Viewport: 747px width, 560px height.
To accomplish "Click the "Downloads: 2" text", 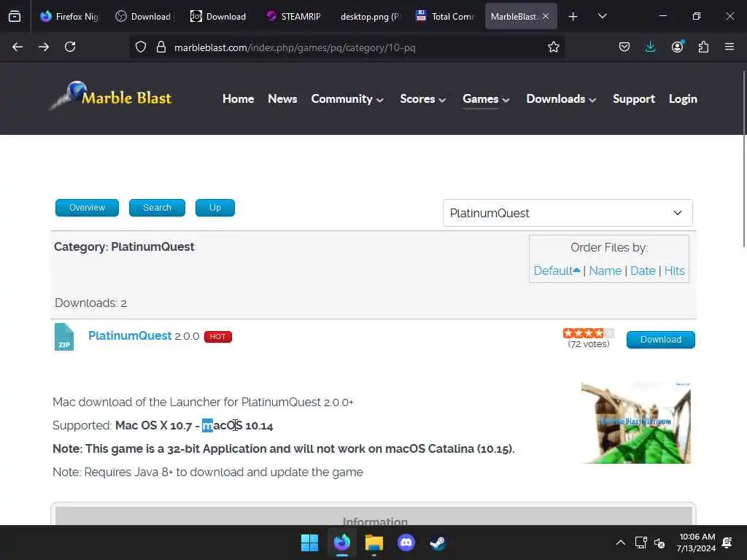I will click(90, 303).
